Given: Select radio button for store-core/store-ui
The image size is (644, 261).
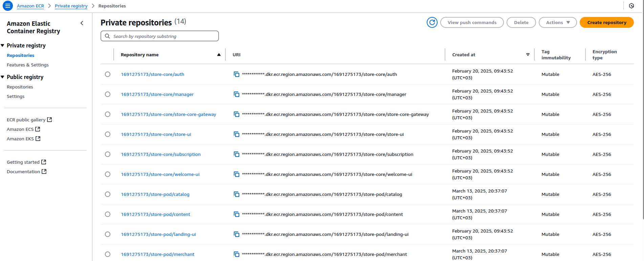Looking at the screenshot, I should click(108, 134).
